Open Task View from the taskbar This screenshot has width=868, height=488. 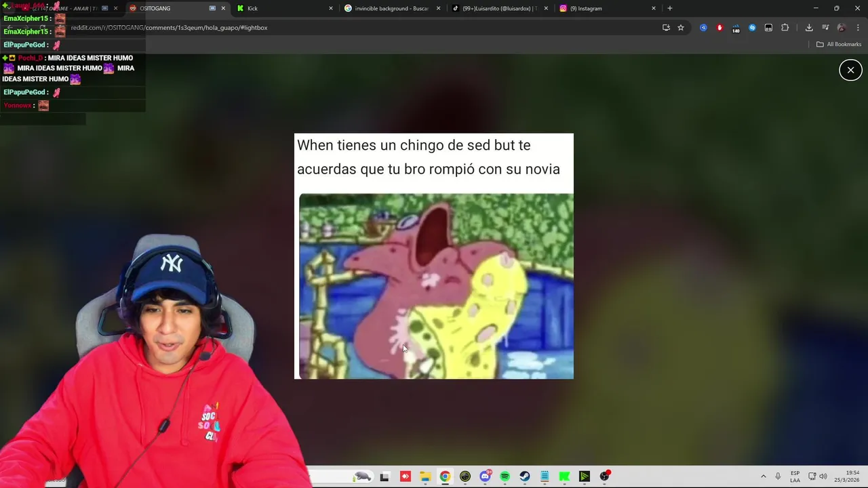(x=384, y=476)
